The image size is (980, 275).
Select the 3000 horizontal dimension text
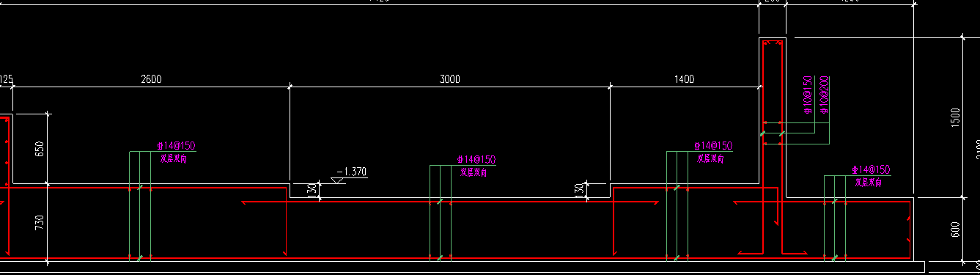pyautogui.click(x=450, y=79)
